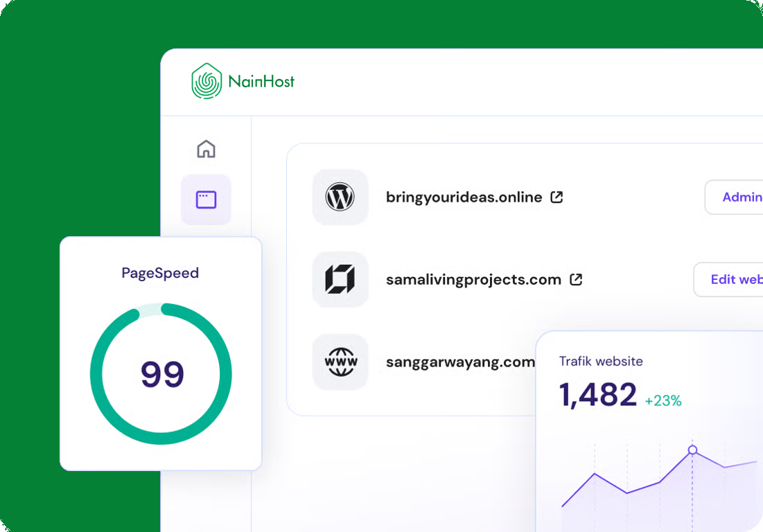The image size is (763, 532).
Task: Click the samalivingprojects.com domain name
Action: [473, 280]
